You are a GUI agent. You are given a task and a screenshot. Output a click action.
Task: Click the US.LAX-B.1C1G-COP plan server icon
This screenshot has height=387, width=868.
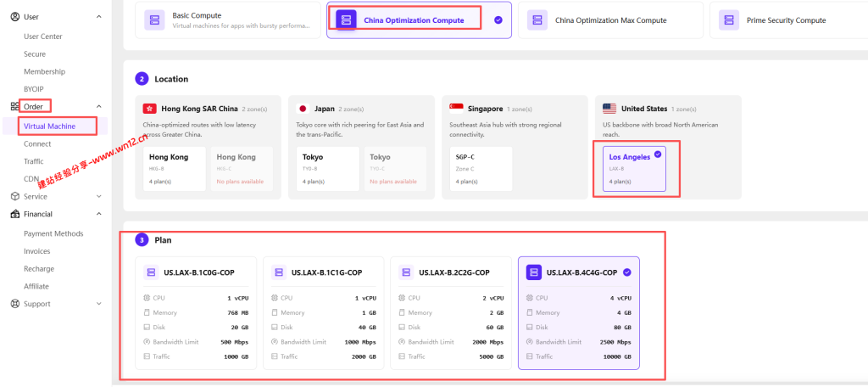pos(278,272)
